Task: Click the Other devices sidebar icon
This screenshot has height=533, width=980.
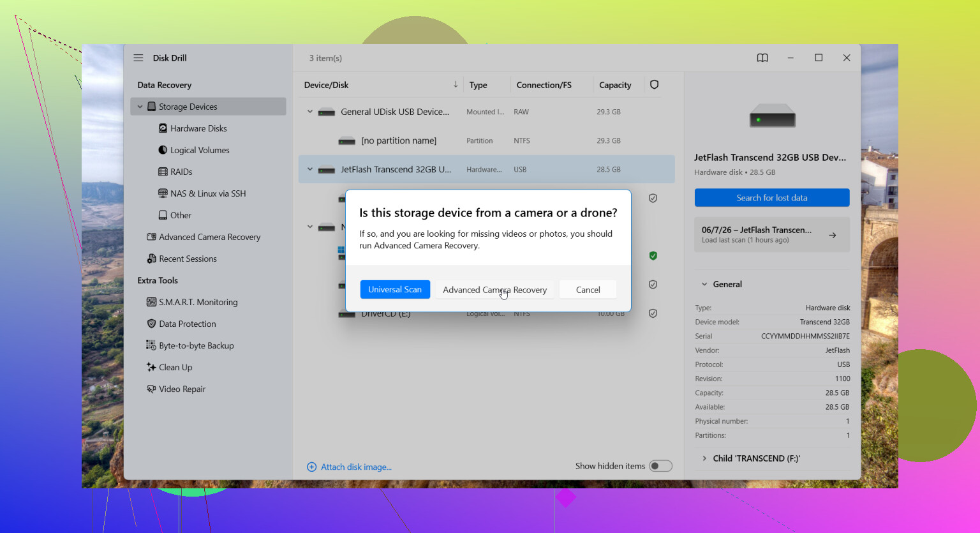Action: point(163,215)
